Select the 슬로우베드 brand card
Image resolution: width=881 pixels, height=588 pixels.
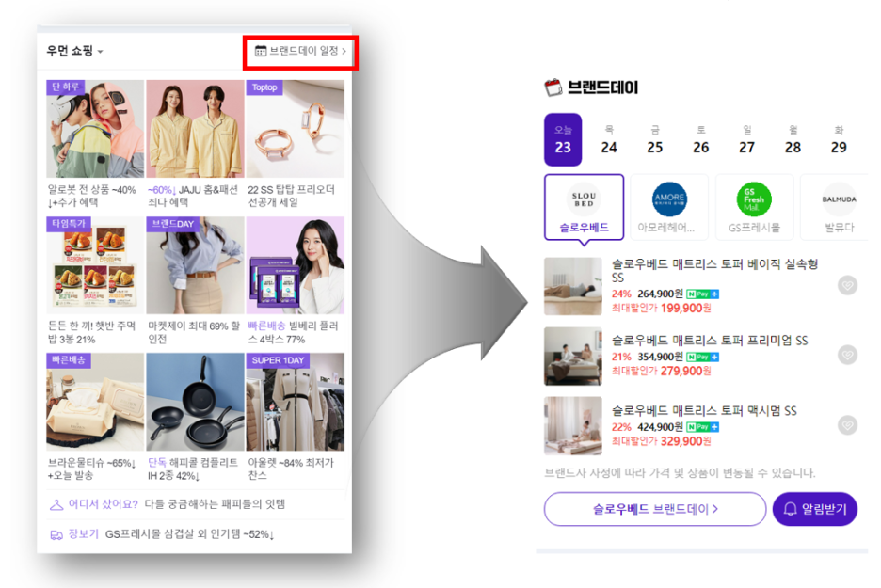pos(584,207)
